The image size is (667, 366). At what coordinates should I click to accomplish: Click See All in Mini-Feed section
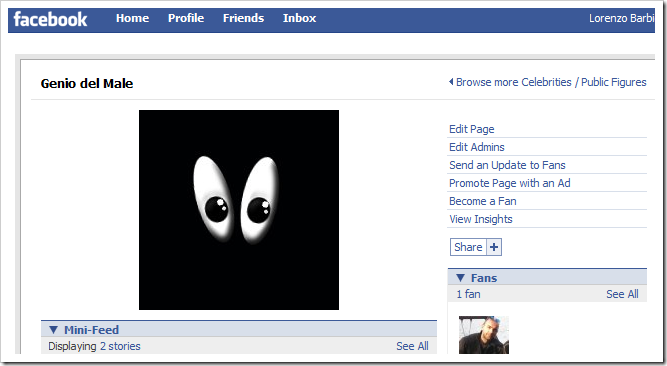click(412, 346)
